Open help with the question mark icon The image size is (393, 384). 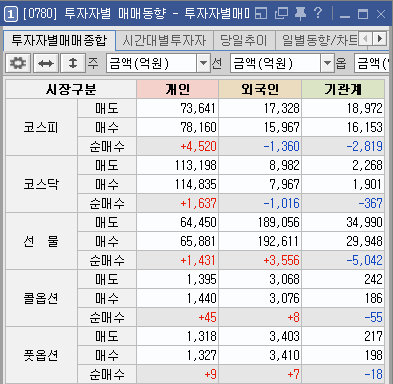coord(318,13)
